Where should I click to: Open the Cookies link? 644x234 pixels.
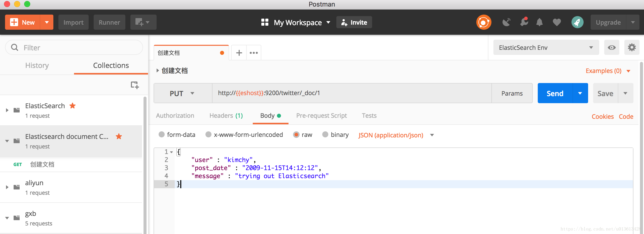[602, 116]
